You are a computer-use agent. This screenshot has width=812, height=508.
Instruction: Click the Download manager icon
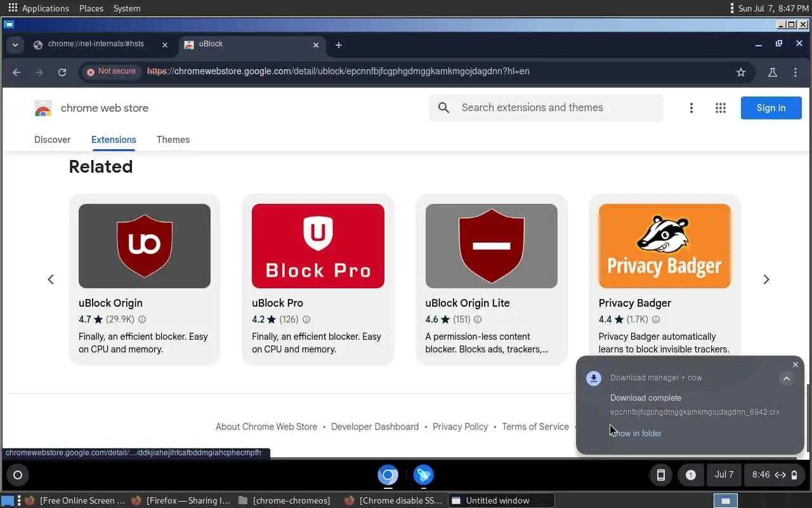[594, 378]
